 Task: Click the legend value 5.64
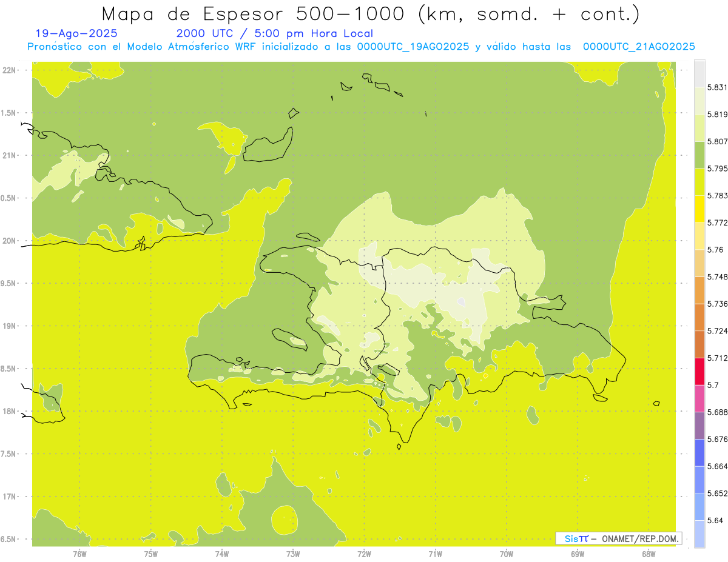[715, 521]
